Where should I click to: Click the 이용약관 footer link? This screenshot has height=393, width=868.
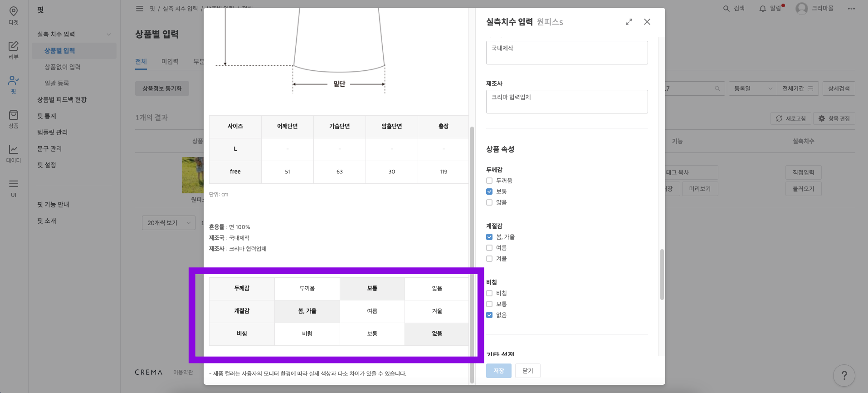[183, 372]
